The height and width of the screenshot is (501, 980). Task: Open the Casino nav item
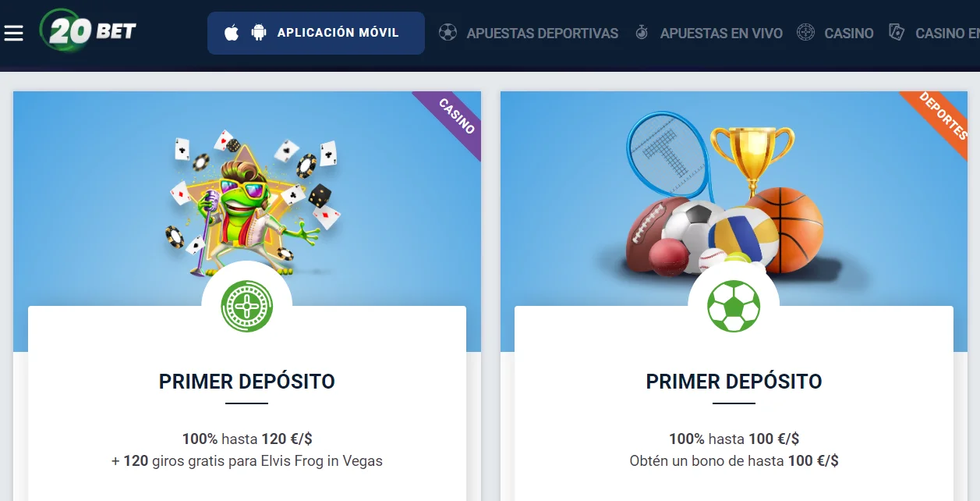(x=849, y=34)
